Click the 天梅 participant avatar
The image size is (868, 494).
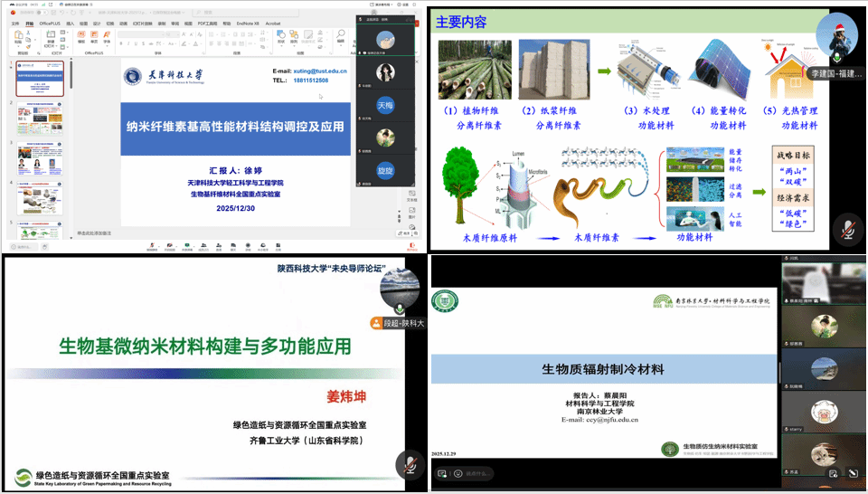pos(385,106)
